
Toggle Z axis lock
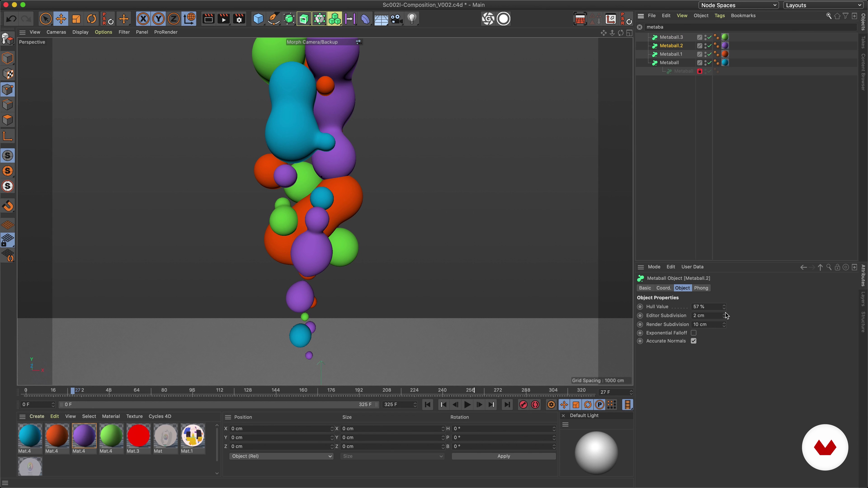click(x=174, y=19)
